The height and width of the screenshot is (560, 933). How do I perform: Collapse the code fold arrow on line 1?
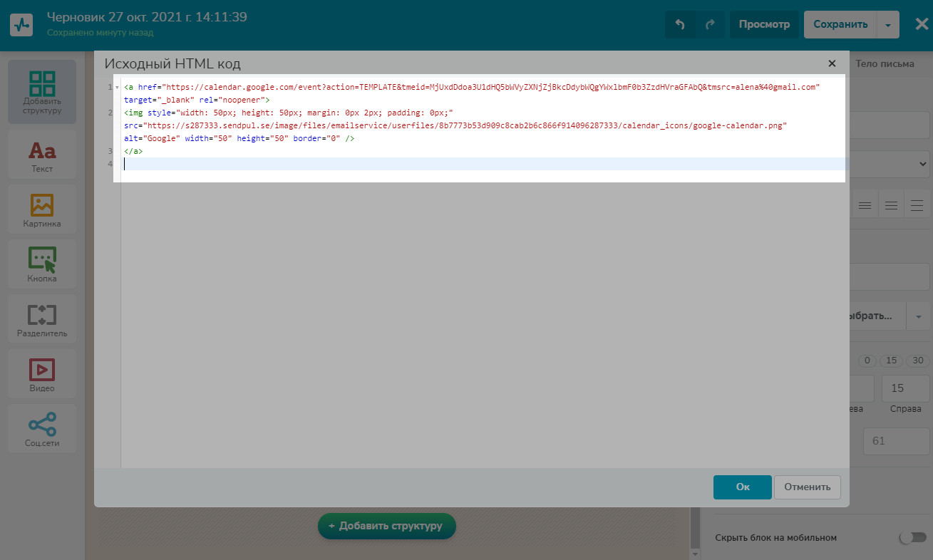[117, 88]
